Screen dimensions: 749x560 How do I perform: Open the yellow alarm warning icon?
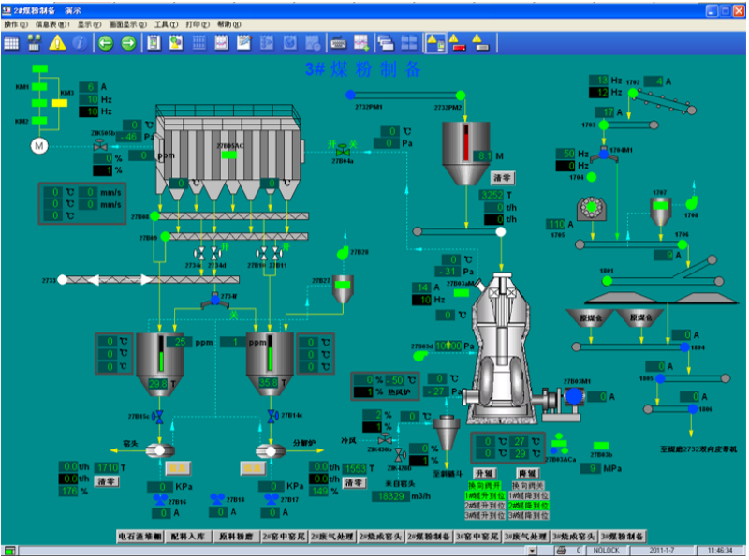(x=57, y=43)
